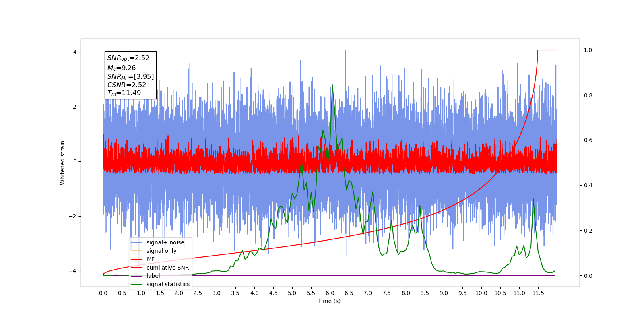Click the cumulative SNR plateau at 1.0
Viewport: 644px width, 322px height.
click(x=547, y=50)
